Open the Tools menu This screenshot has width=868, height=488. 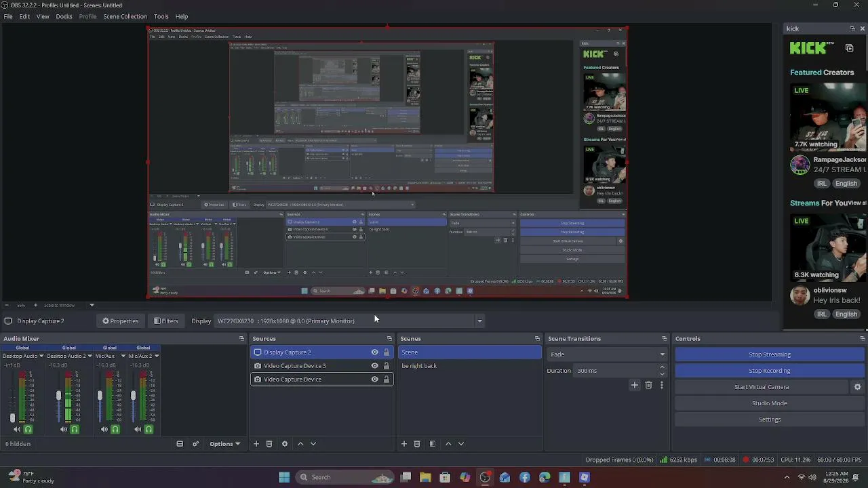point(161,16)
